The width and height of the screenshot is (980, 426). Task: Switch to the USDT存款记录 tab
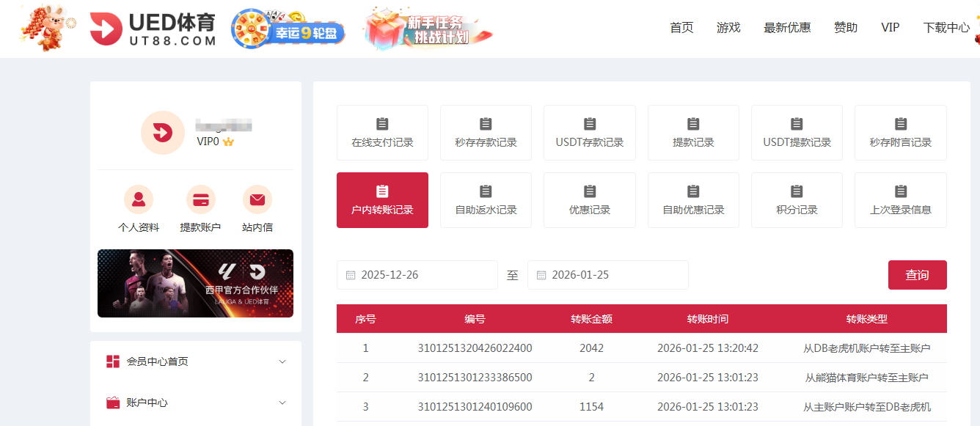pos(590,133)
